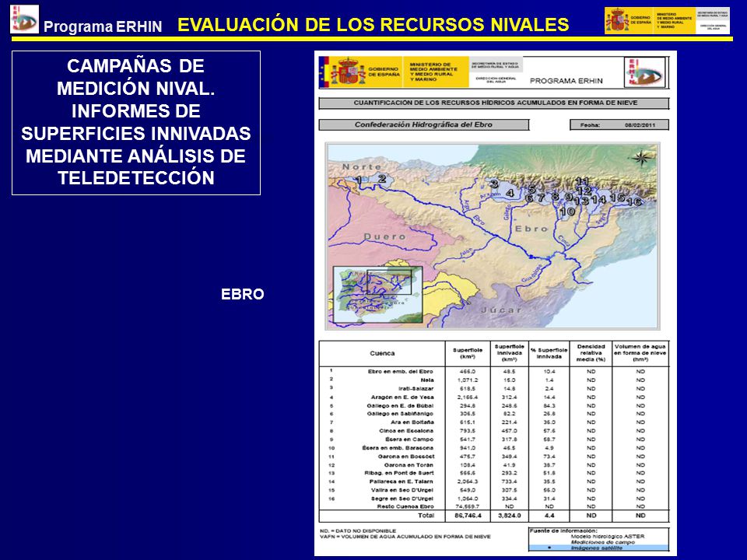Click the 'Júcar' label on the map
747x560 pixels.
502,310
